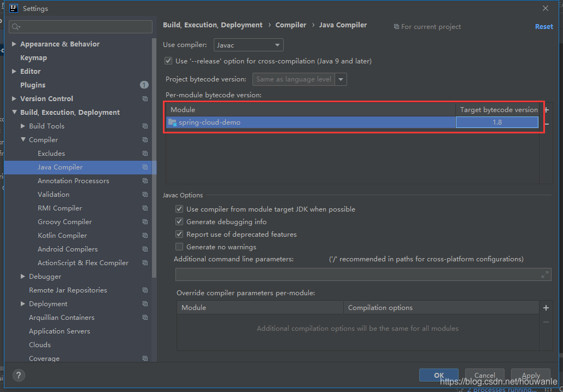Click the project-level icon next to Deployment
The image size is (563, 392).
click(x=145, y=303)
